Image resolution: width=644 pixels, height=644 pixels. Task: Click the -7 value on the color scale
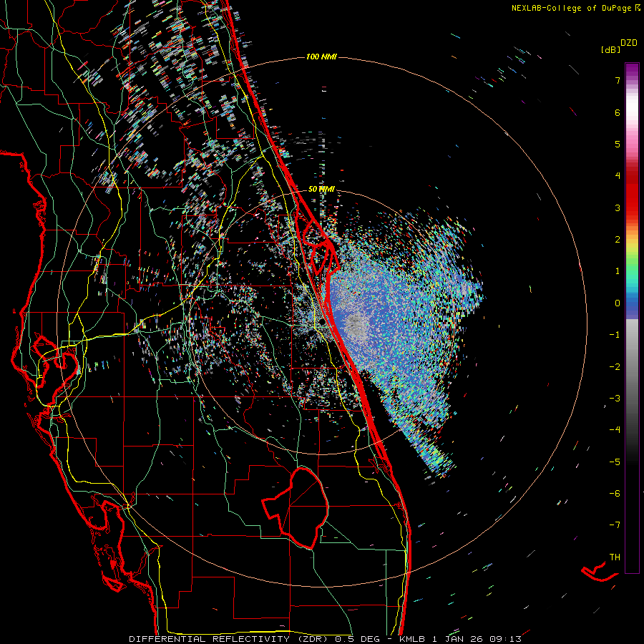615,525
